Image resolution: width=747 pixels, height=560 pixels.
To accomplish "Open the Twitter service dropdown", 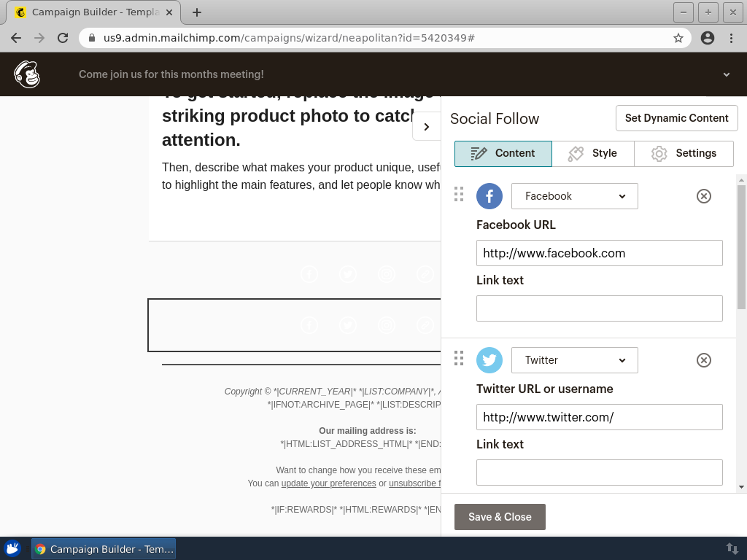I will point(575,360).
